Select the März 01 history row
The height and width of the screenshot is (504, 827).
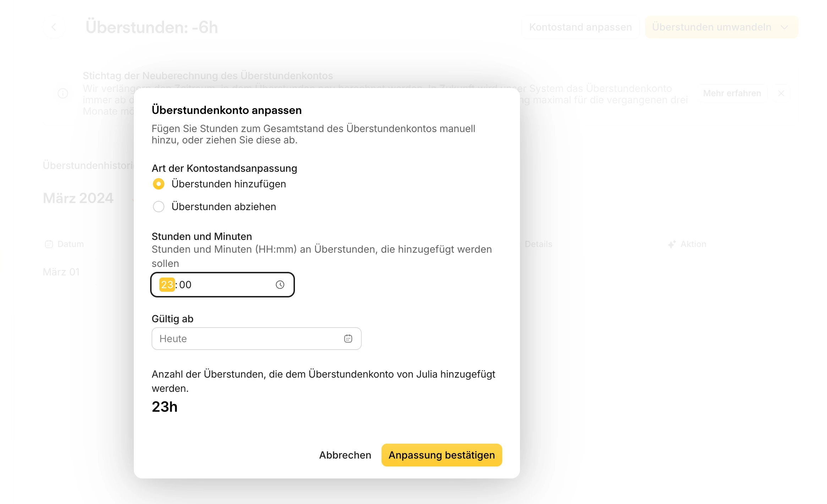click(x=61, y=272)
